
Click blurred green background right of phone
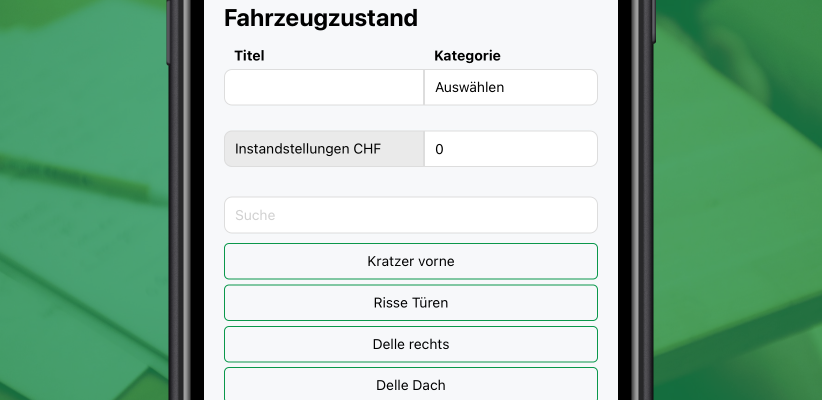coord(740,200)
